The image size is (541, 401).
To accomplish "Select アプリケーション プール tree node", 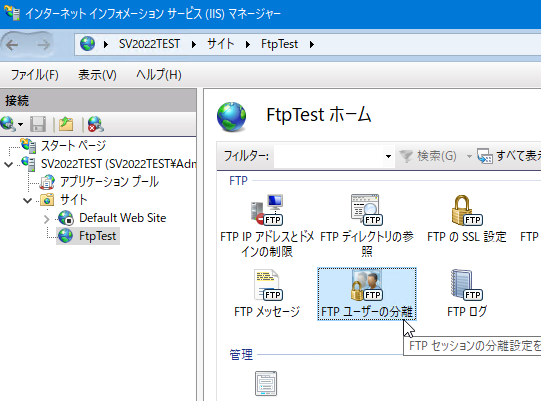I will click(109, 182).
